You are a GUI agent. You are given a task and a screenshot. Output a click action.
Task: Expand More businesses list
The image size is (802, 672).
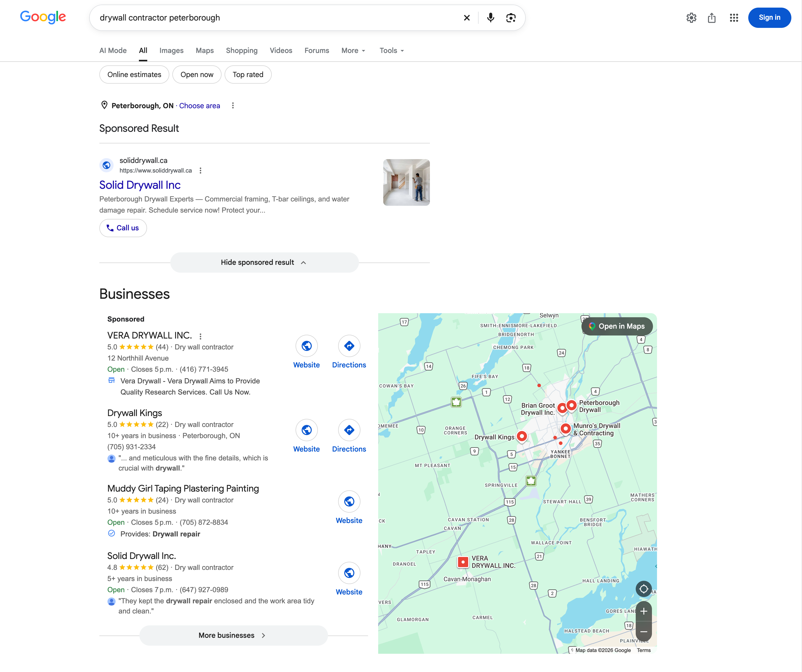(233, 635)
